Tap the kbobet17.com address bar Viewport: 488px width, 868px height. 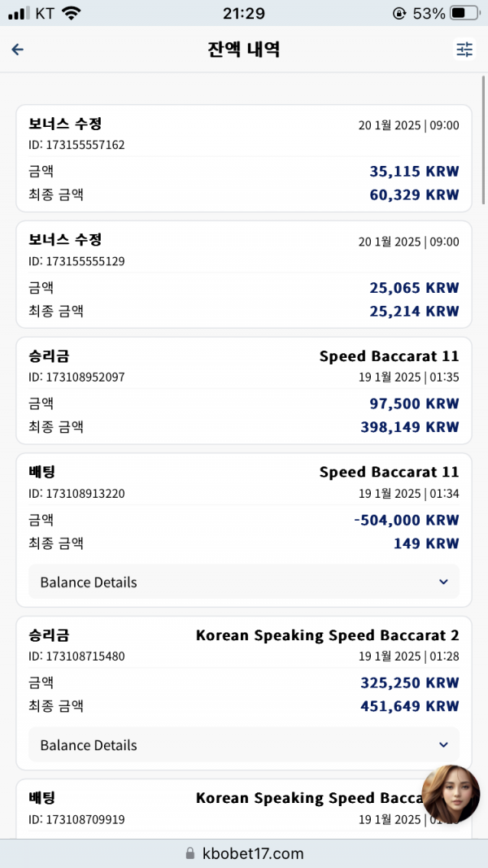pyautogui.click(x=244, y=853)
